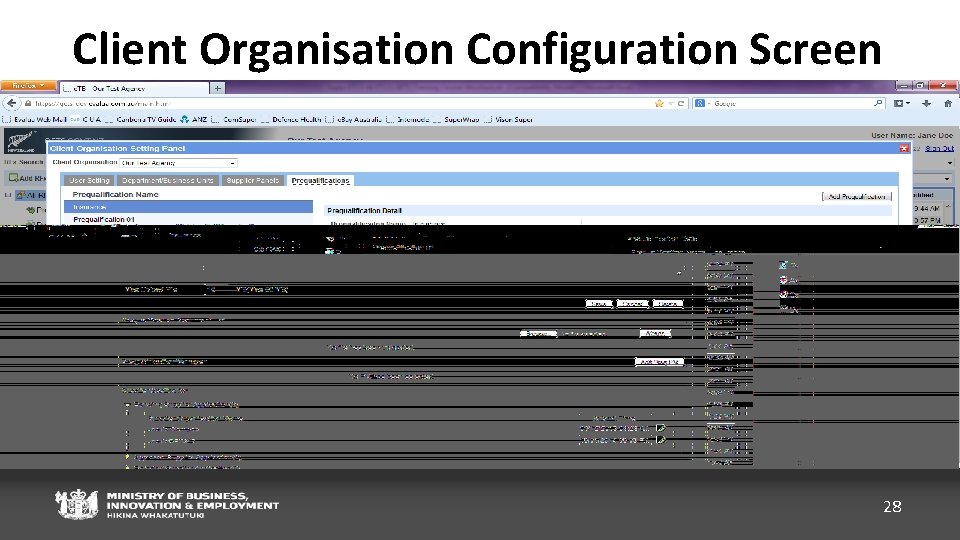The height and width of the screenshot is (540, 960).
Task: Go back with the browser back arrow
Action: [x=11, y=103]
